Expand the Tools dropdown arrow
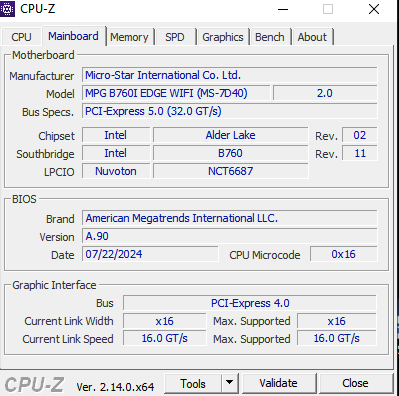 tap(229, 383)
